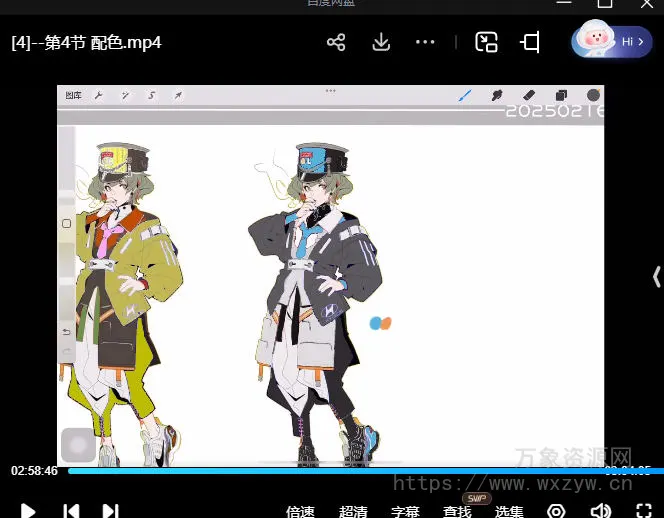Open the player settings ring icon
Image resolution: width=664 pixels, height=518 pixels.
pos(556,511)
